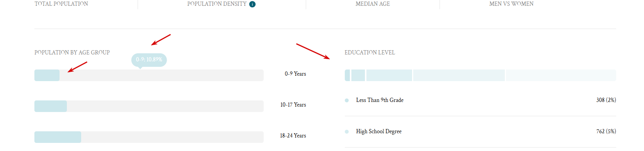Click the Men vs Women heading
644x151 pixels.
(x=511, y=4)
